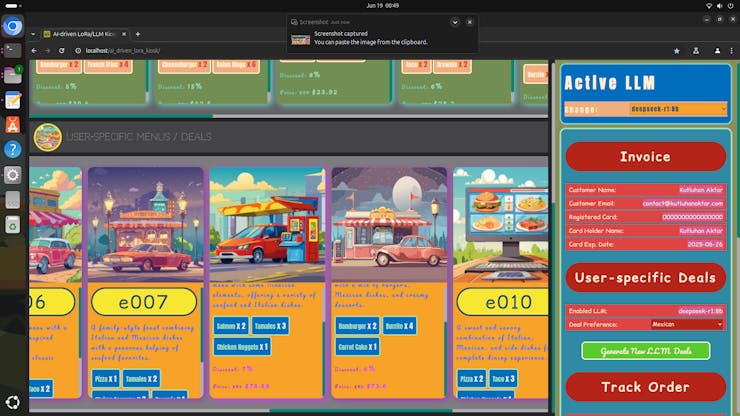Open the clock and calendar in top bar
The image size is (740, 416).
coord(382,6)
